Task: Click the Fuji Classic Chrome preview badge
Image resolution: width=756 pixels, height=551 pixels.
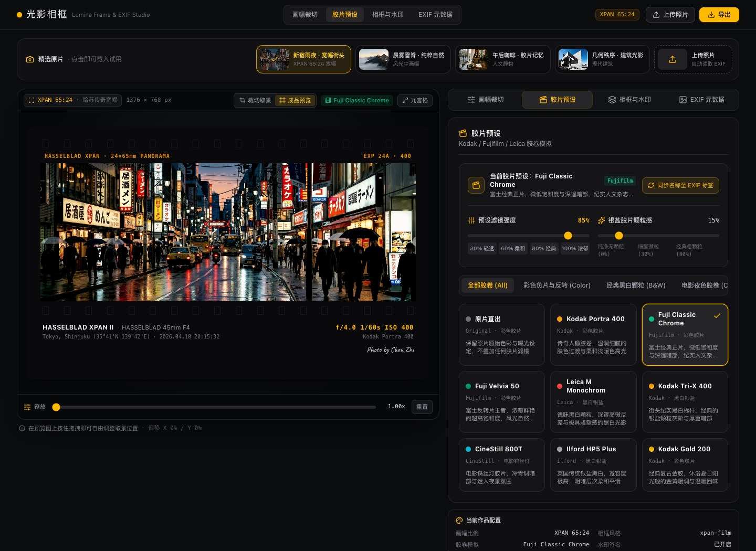Action: pos(357,100)
